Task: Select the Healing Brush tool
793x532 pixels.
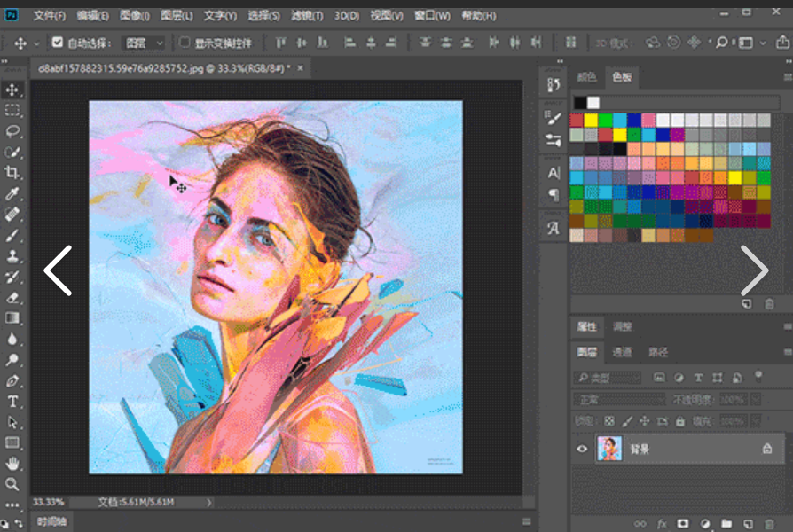Action: tap(12, 214)
